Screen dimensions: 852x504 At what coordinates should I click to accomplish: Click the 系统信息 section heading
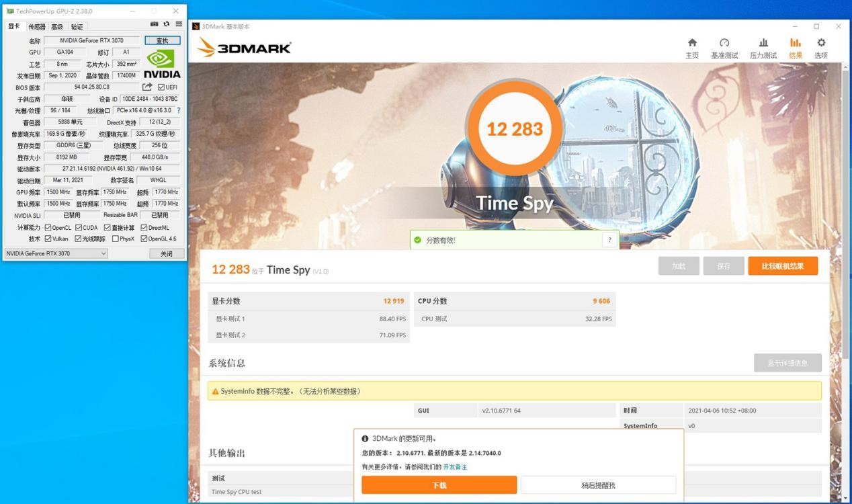pos(227,363)
